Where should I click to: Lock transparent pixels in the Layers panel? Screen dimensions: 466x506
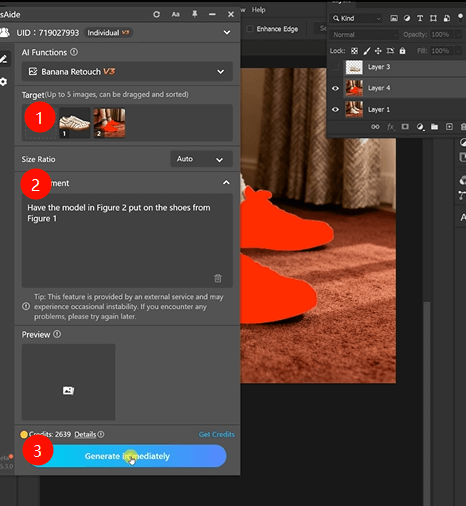pyautogui.click(x=354, y=51)
